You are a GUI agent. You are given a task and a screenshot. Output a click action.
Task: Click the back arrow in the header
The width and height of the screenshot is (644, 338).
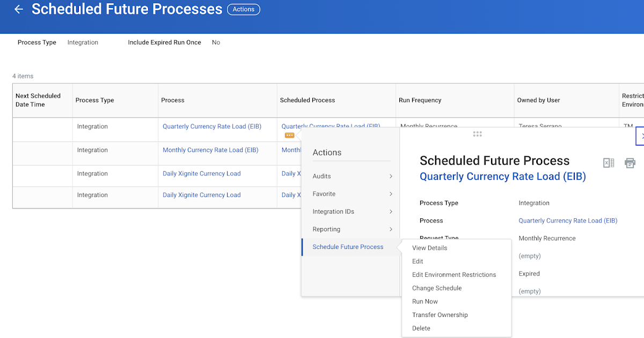(18, 9)
